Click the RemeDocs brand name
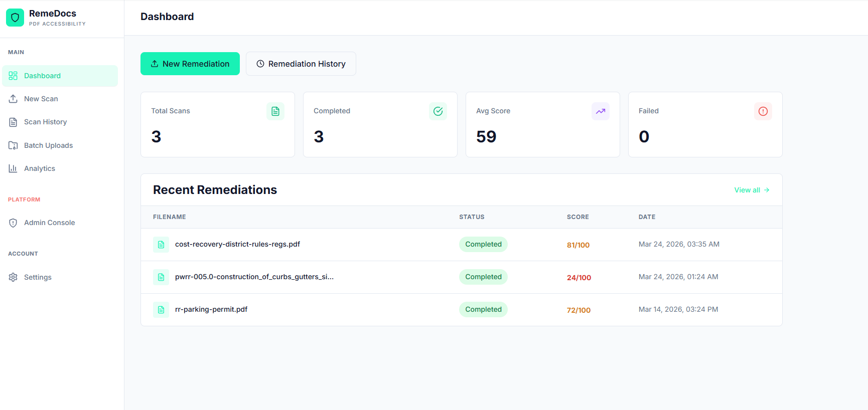 coord(53,14)
